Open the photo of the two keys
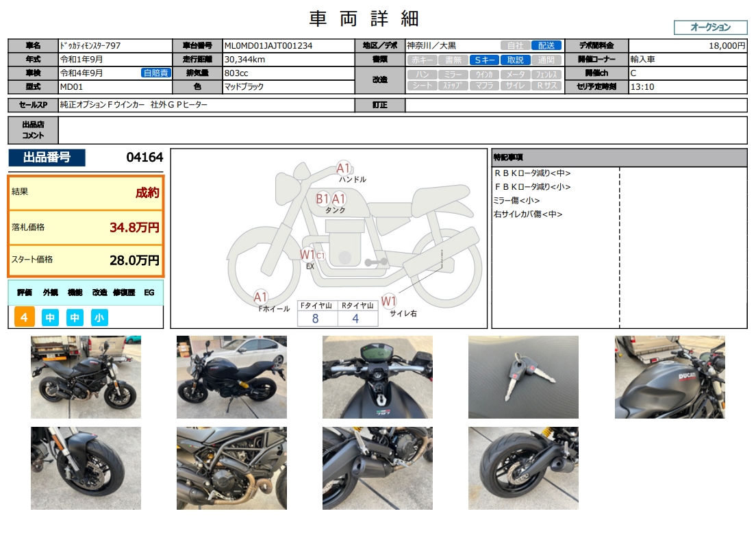This screenshot has height=533, width=756. click(523, 377)
